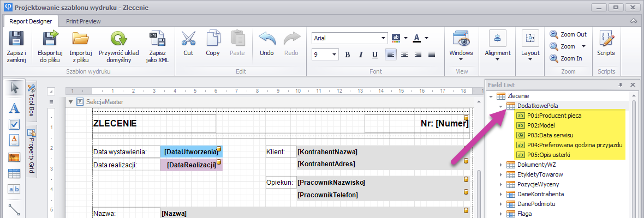Image resolution: width=644 pixels, height=218 pixels.
Task: Toggle underline text formatting
Action: pos(374,55)
